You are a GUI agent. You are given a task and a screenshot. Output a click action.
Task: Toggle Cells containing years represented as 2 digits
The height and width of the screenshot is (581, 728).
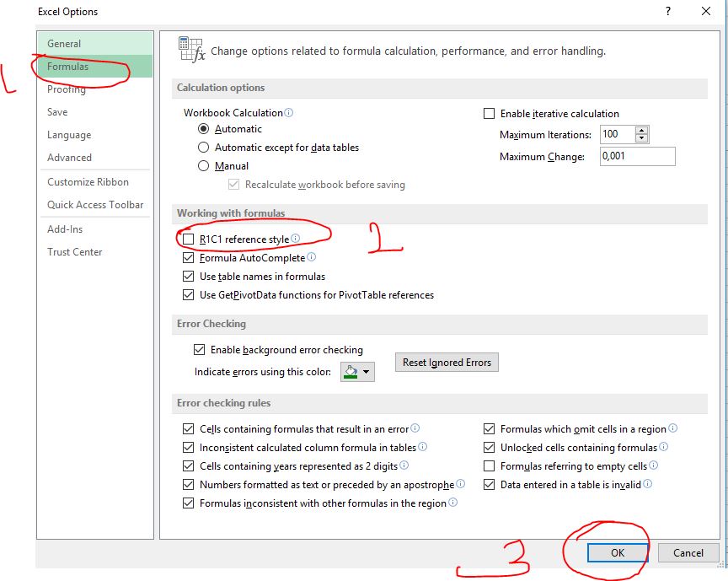point(188,466)
